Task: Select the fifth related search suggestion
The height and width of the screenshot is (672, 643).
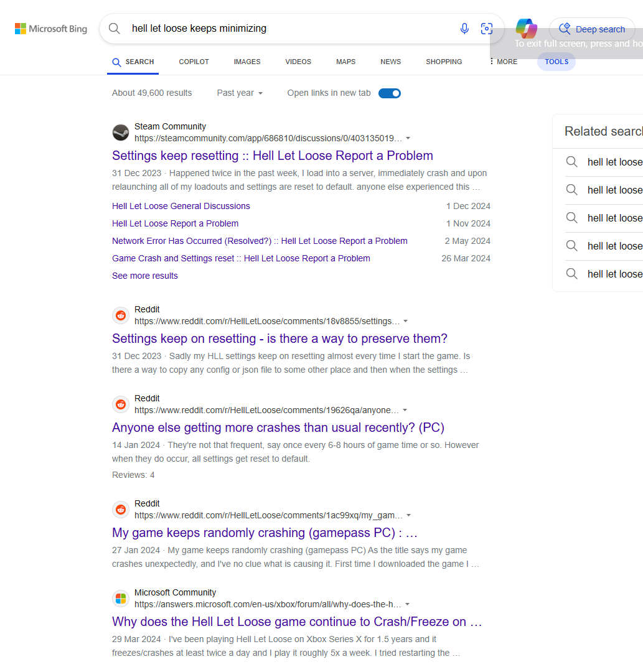Action: click(x=604, y=274)
